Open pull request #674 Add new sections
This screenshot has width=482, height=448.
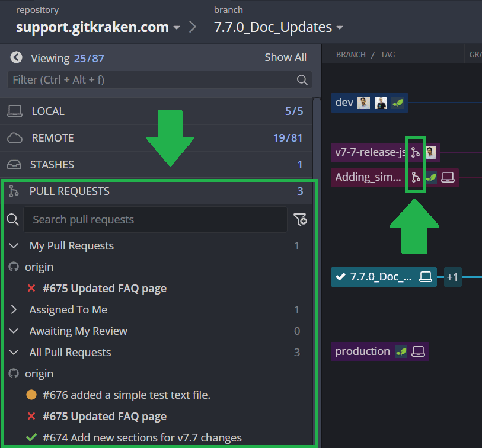tap(142, 438)
